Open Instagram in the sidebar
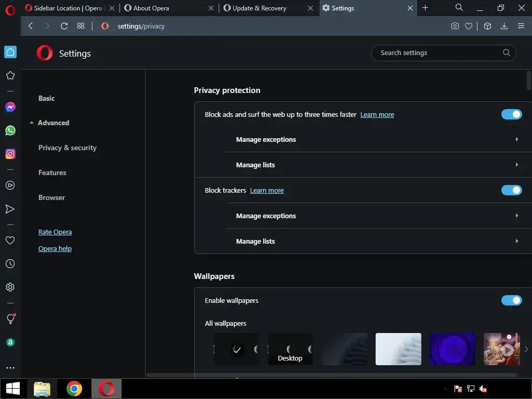The width and height of the screenshot is (532, 399). (x=10, y=154)
